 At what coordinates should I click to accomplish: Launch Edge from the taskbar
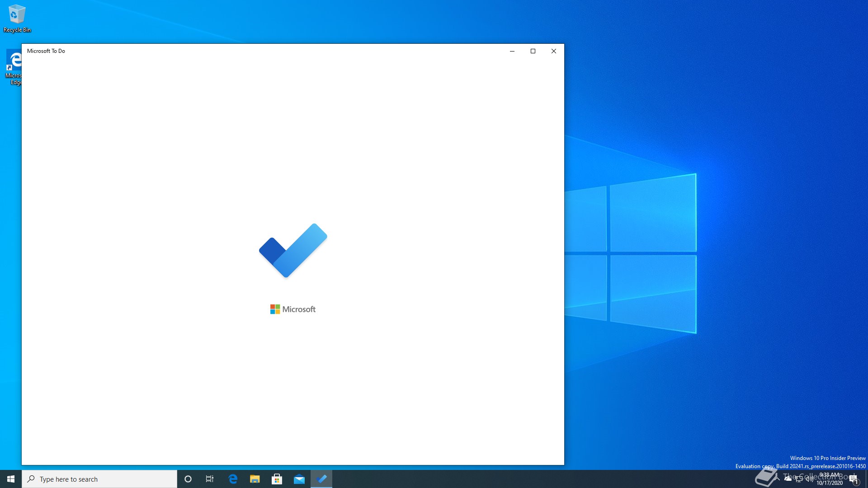point(233,479)
